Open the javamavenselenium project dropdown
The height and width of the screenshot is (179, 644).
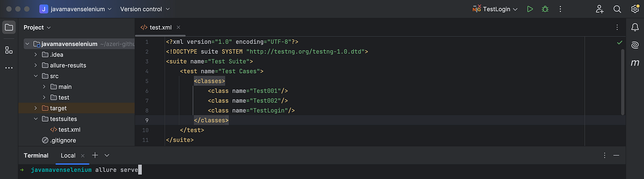tap(75, 9)
